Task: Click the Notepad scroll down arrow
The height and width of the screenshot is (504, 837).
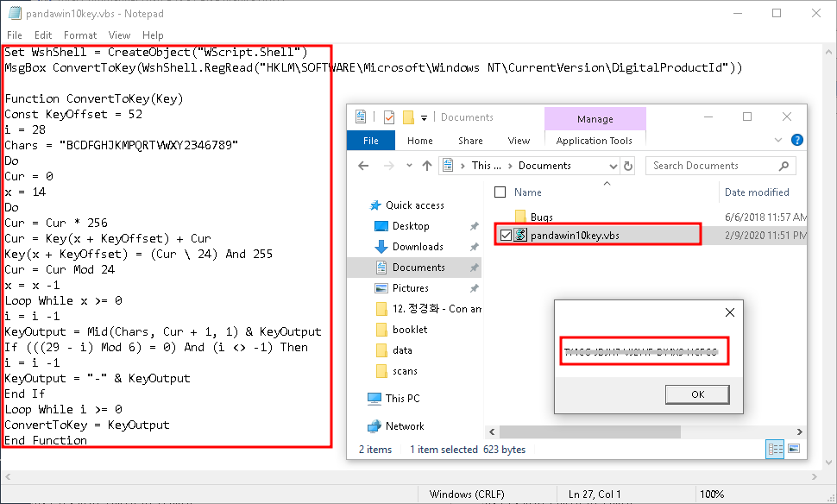Action: coord(829,463)
